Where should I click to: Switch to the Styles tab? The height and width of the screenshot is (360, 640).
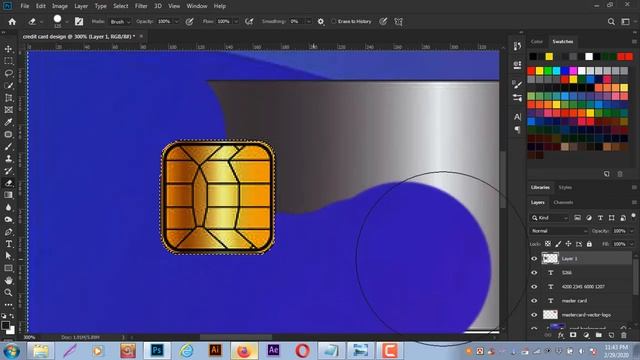point(565,187)
